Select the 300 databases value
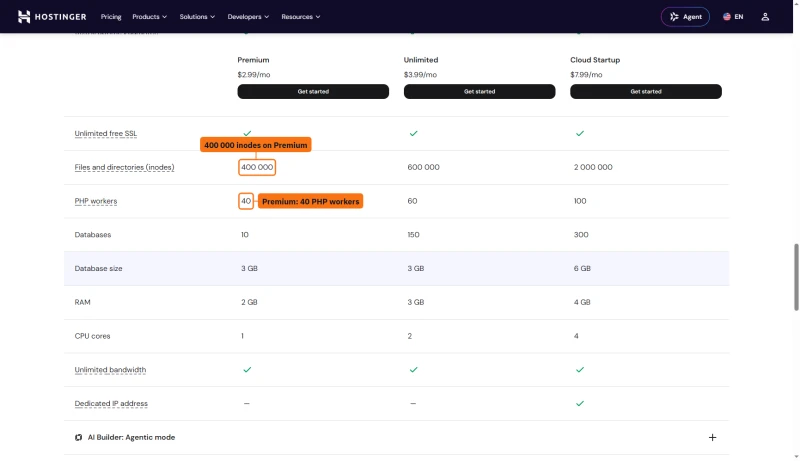The width and height of the screenshot is (800, 461). [581, 235]
